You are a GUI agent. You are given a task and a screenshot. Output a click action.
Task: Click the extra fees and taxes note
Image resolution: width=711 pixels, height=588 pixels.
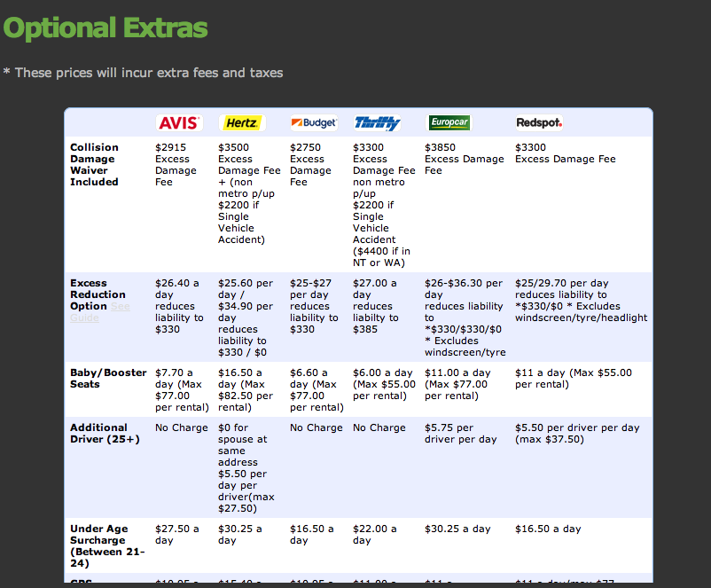coord(143,73)
